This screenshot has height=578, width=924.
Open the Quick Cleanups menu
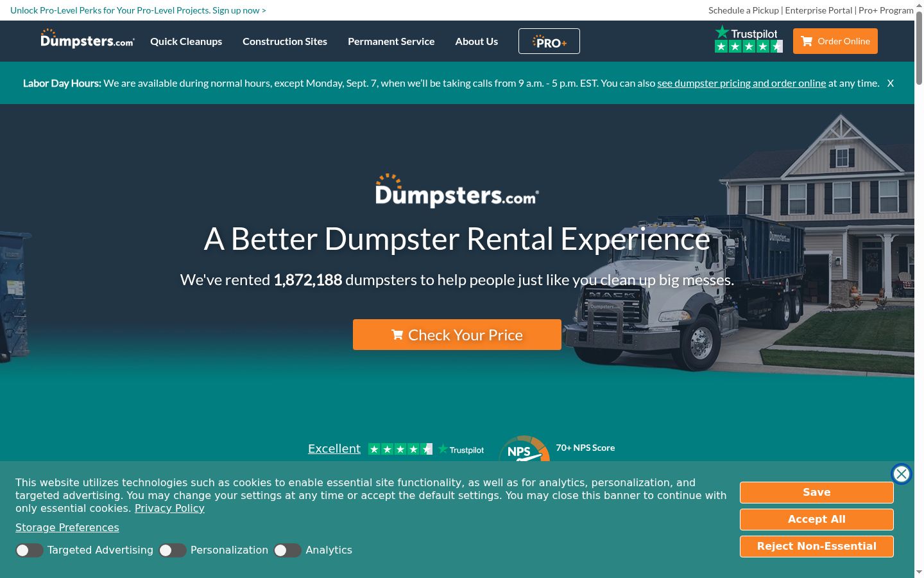(x=186, y=41)
